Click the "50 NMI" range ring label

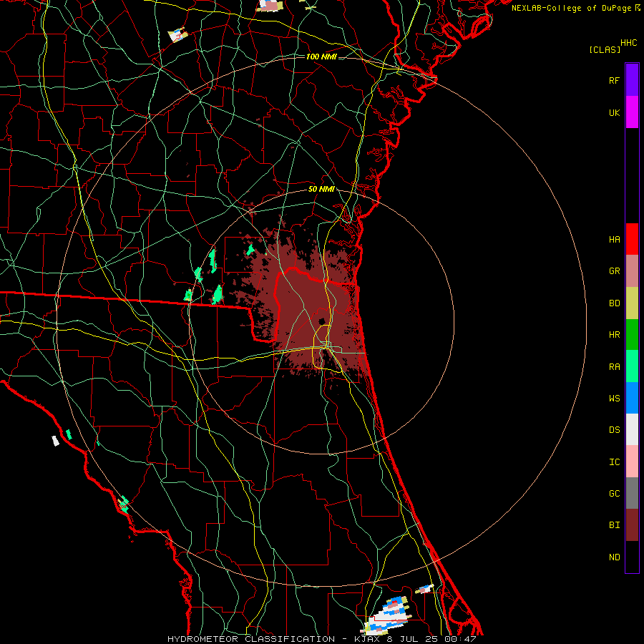(x=321, y=189)
